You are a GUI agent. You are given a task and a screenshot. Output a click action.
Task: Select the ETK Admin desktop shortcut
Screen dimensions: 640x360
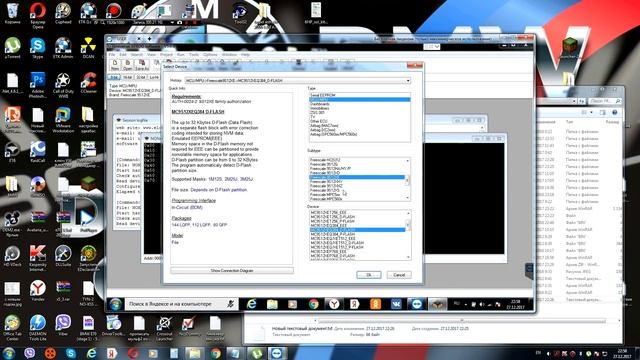pyautogui.click(x=63, y=48)
